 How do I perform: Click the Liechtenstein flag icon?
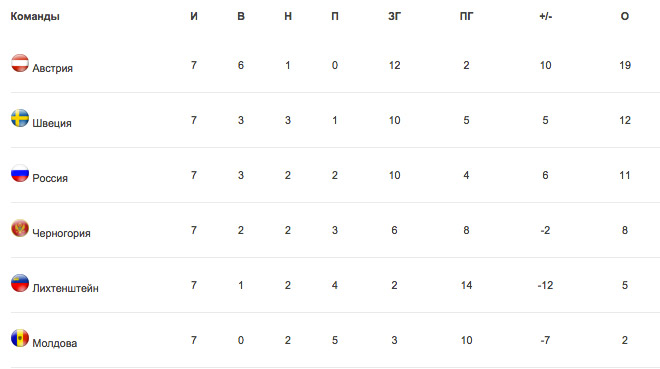pyautogui.click(x=20, y=283)
